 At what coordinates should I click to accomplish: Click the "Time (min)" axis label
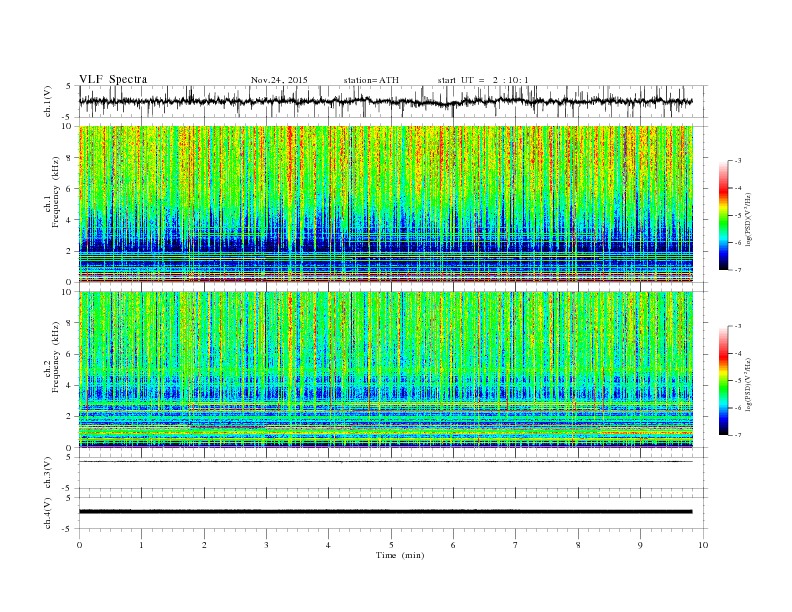coord(400,555)
